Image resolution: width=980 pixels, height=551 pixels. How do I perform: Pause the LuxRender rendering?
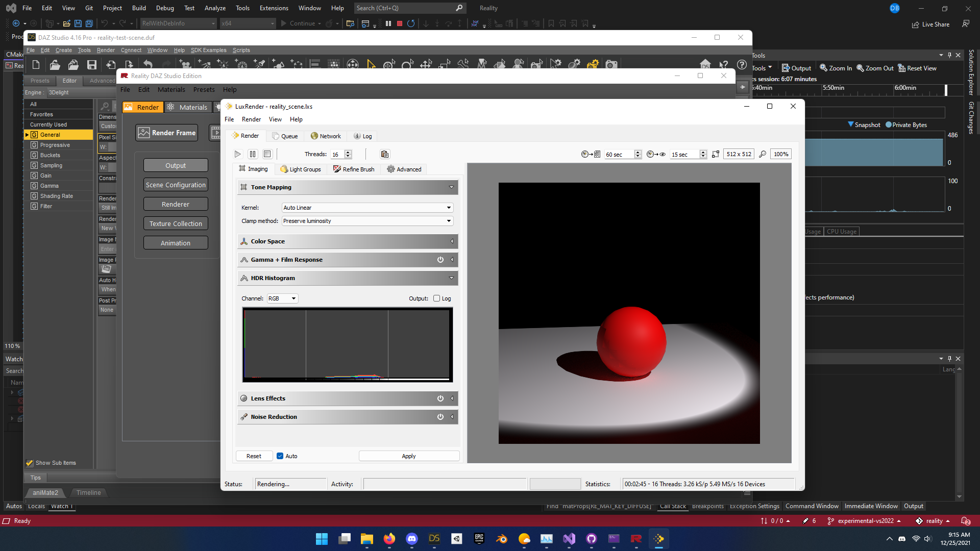tap(253, 154)
